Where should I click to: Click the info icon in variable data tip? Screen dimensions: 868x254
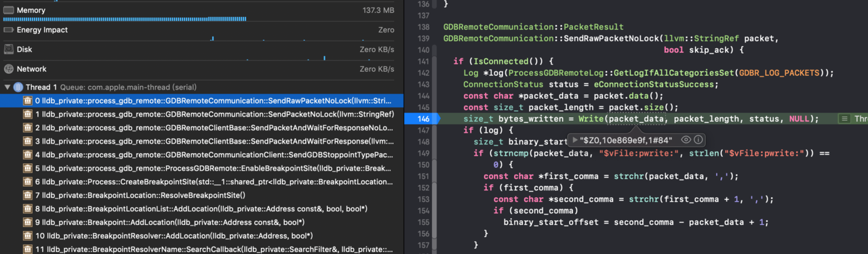point(698,140)
